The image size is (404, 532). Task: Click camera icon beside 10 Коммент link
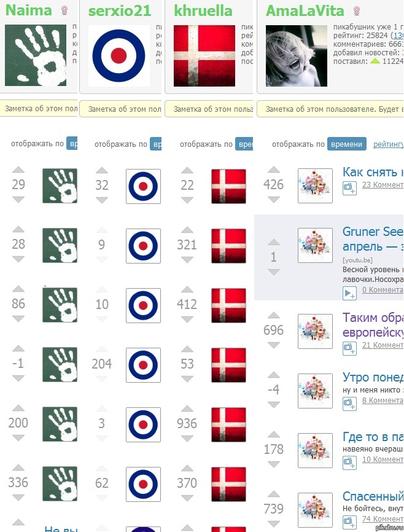[x=349, y=462]
